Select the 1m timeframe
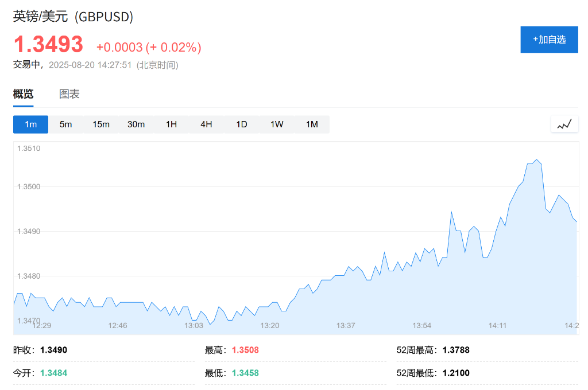 30,124
